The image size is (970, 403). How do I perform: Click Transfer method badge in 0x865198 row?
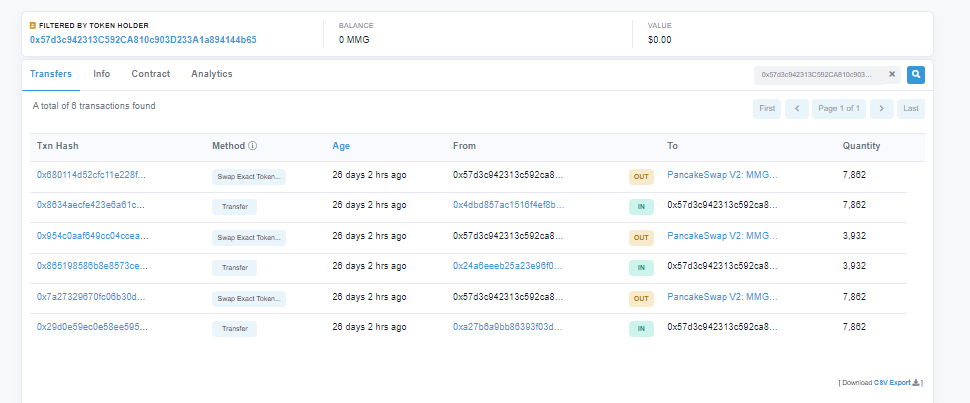(x=234, y=268)
